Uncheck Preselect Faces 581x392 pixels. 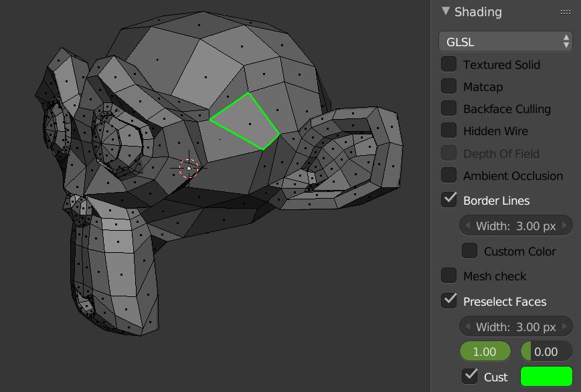pyautogui.click(x=448, y=301)
